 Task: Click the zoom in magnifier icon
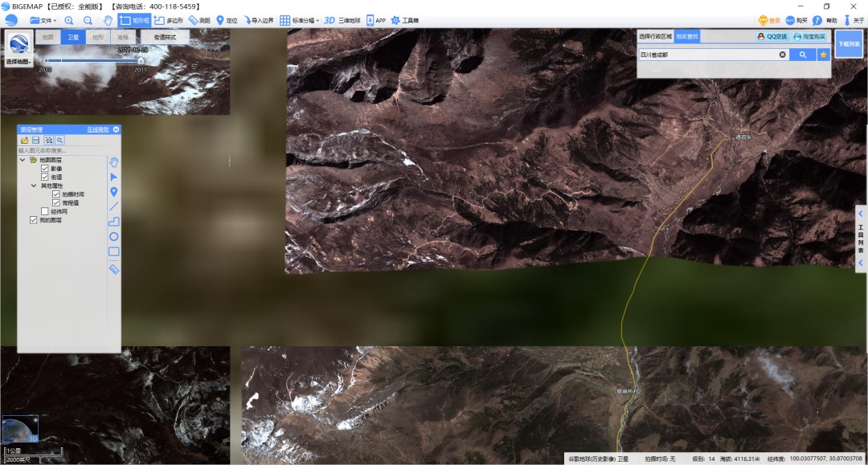click(x=69, y=20)
